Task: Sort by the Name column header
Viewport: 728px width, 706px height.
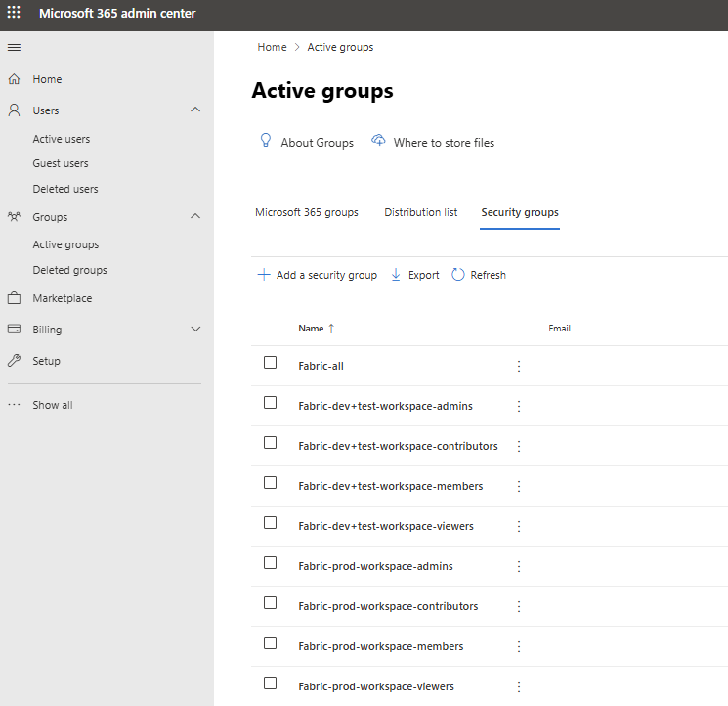Action: tap(311, 329)
